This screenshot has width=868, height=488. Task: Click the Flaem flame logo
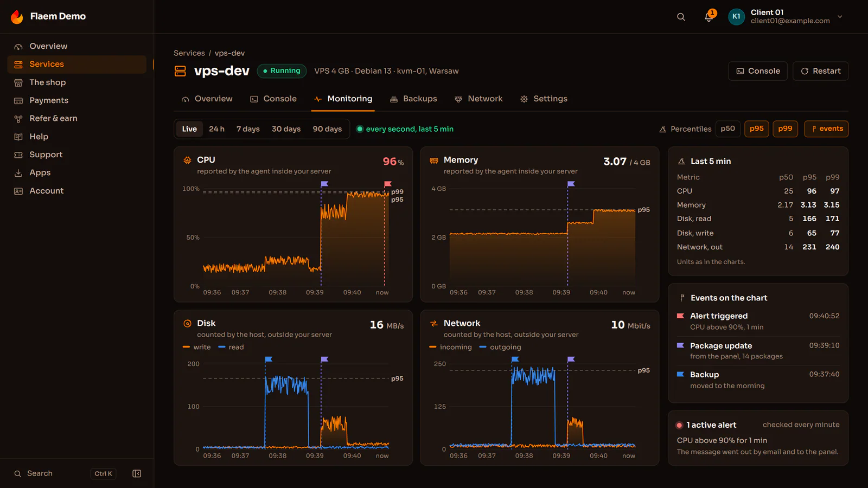click(x=17, y=17)
